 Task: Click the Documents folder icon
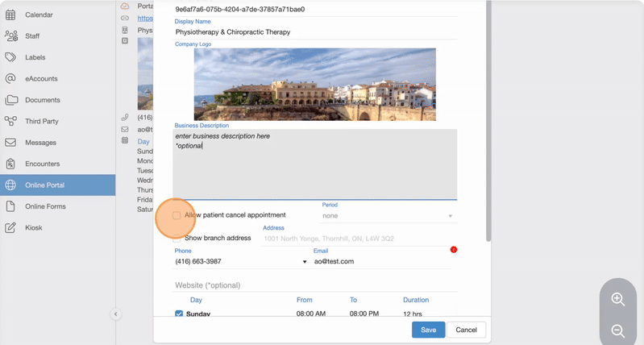point(10,100)
